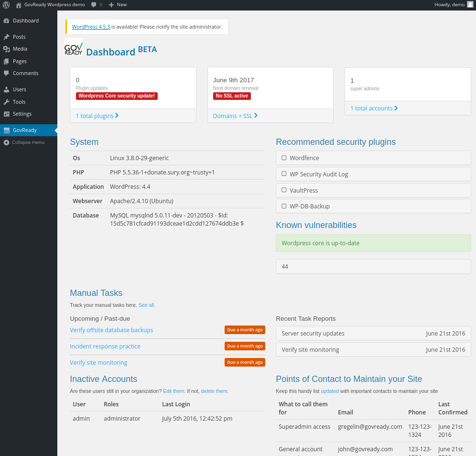Open the Settings menu item
The width and height of the screenshot is (476, 456).
pyautogui.click(x=29, y=114)
